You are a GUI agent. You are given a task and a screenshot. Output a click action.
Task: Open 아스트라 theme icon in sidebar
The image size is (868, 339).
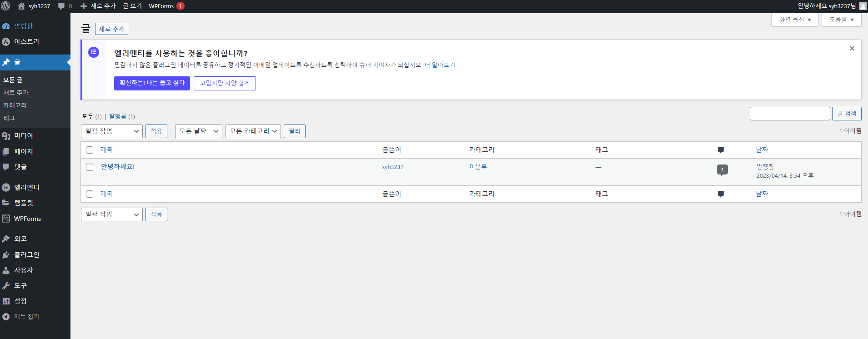coord(6,41)
